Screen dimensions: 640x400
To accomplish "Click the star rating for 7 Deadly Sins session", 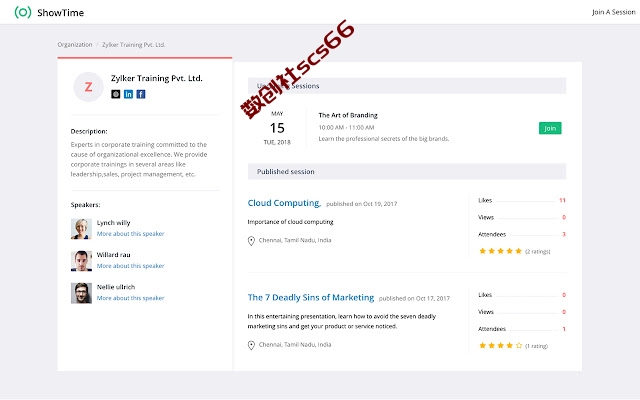I will (500, 346).
